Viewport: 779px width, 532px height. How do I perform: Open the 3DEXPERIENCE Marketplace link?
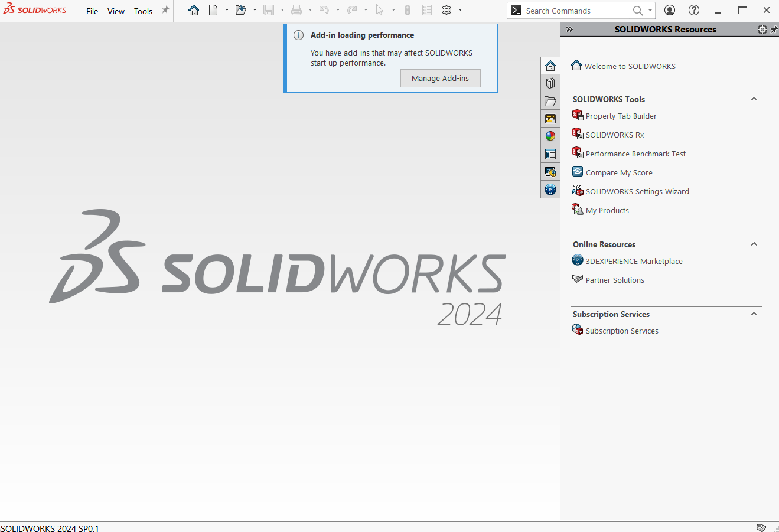pyautogui.click(x=634, y=260)
